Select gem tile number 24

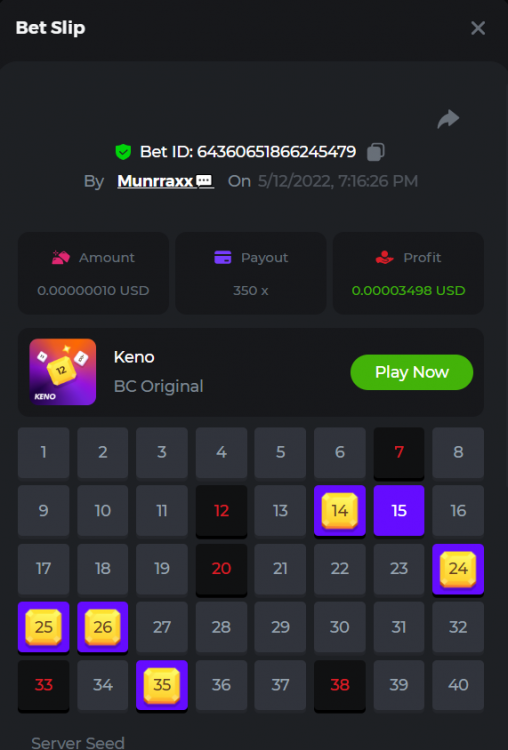click(458, 569)
